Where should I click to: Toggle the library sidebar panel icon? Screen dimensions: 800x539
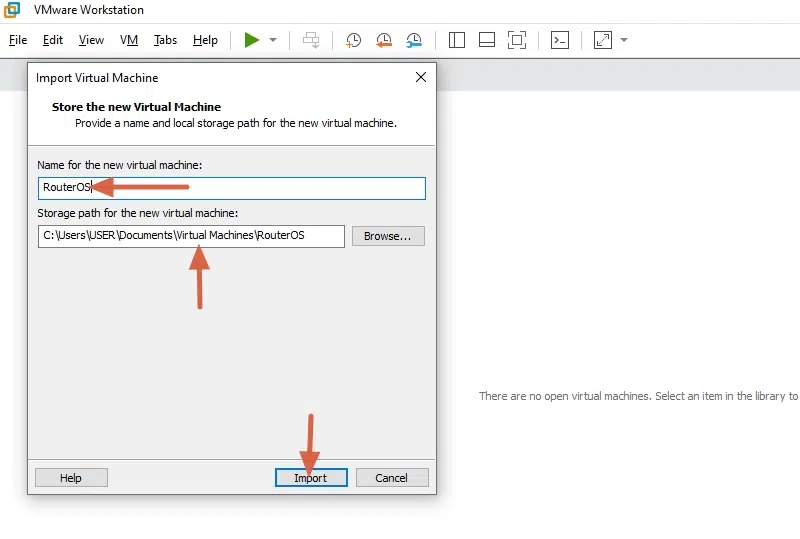tap(457, 40)
